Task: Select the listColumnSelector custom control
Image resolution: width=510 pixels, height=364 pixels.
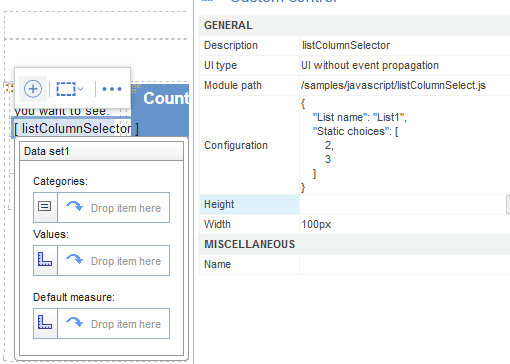Action: (76, 128)
